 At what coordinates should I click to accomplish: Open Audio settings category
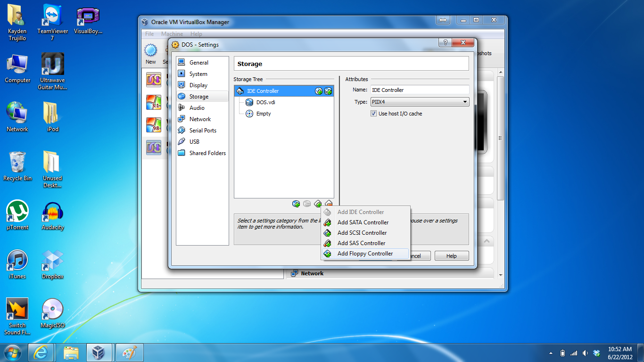click(202, 108)
